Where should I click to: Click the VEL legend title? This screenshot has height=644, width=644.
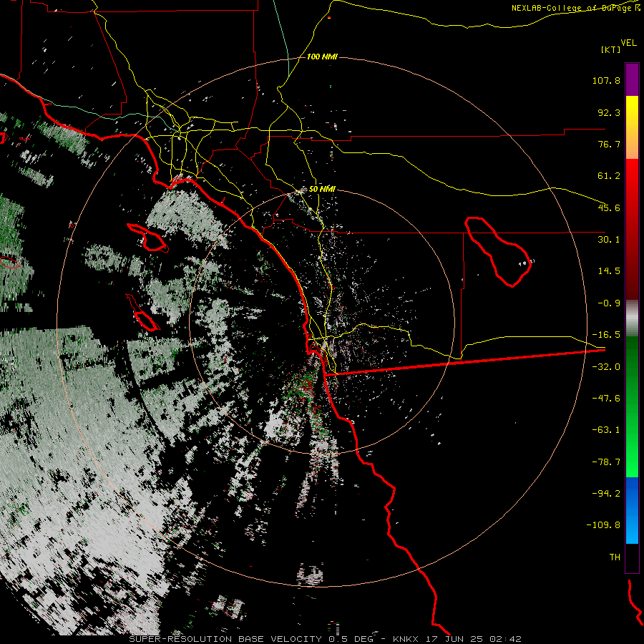pos(628,43)
